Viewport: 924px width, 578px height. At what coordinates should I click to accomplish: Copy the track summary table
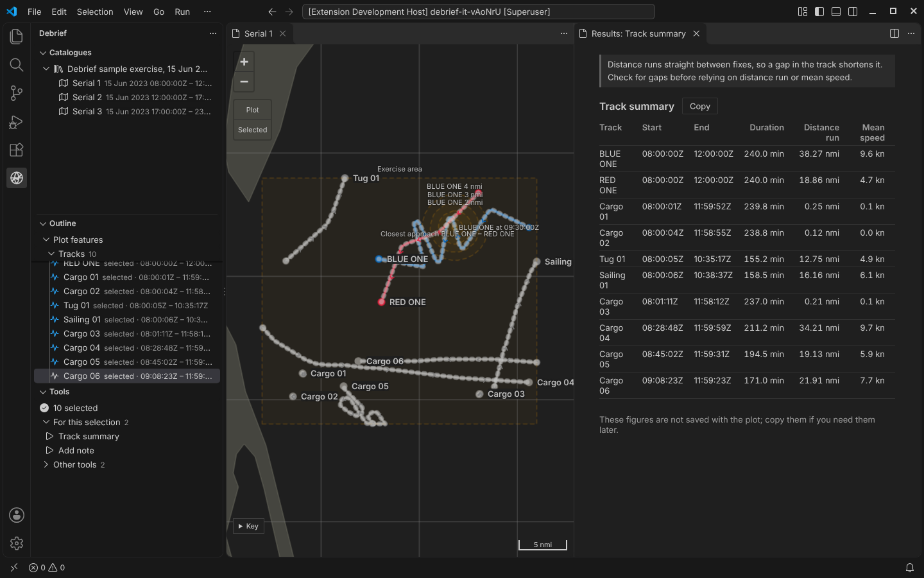pyautogui.click(x=700, y=107)
